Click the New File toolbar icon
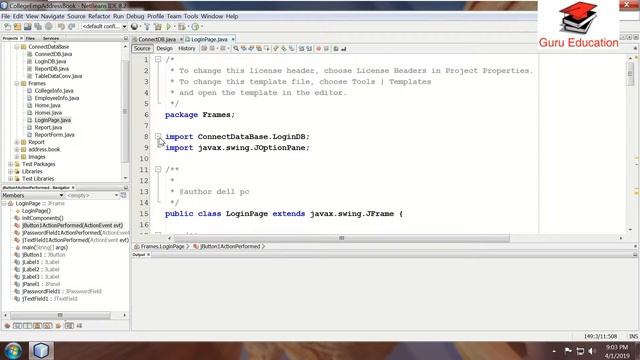Viewport: 640px width, 360px height. point(7,27)
